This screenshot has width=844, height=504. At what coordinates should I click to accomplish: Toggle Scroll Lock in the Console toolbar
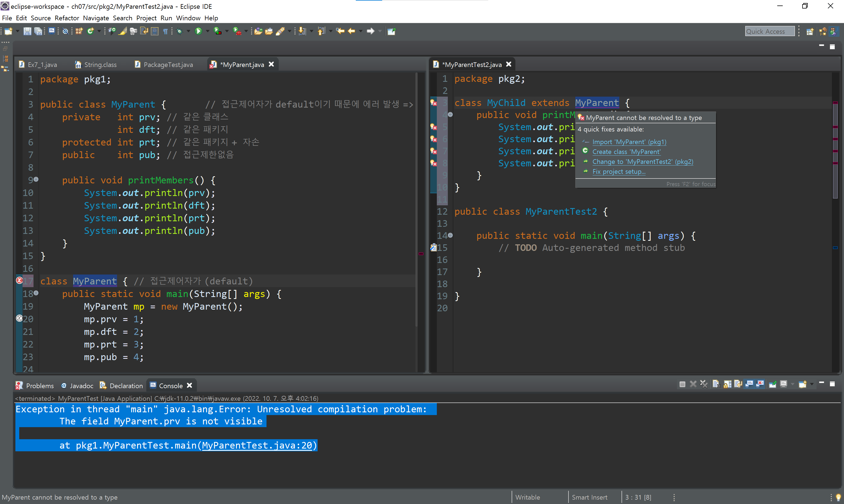click(728, 384)
